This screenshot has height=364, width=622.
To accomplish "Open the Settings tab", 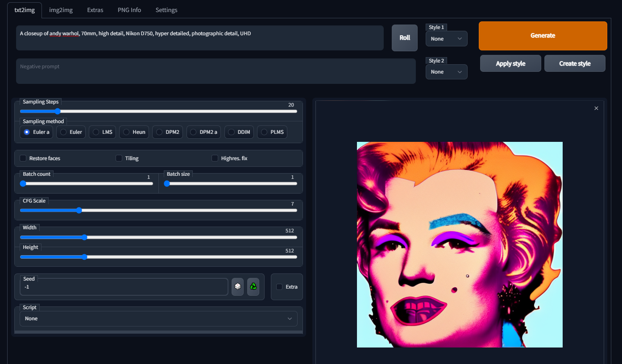I will (x=166, y=10).
